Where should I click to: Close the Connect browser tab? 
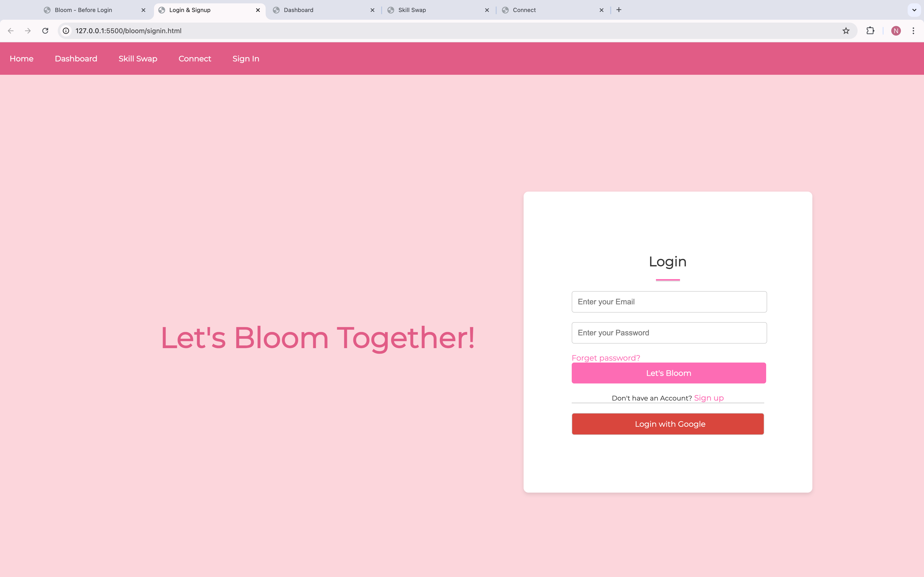pos(601,10)
